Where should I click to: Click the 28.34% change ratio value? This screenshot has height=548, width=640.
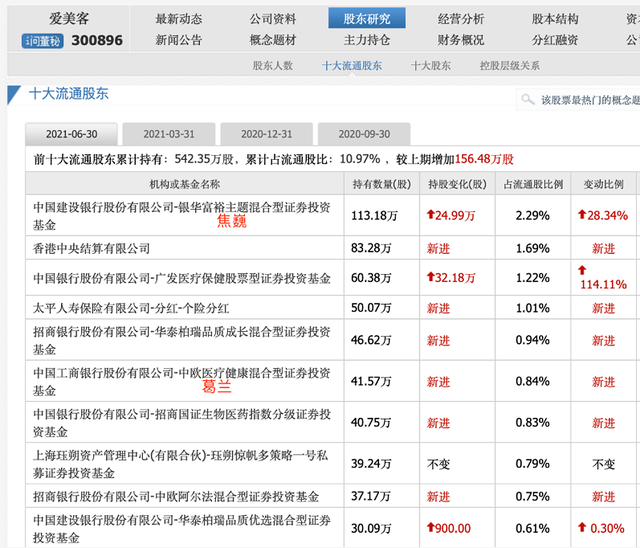click(603, 215)
